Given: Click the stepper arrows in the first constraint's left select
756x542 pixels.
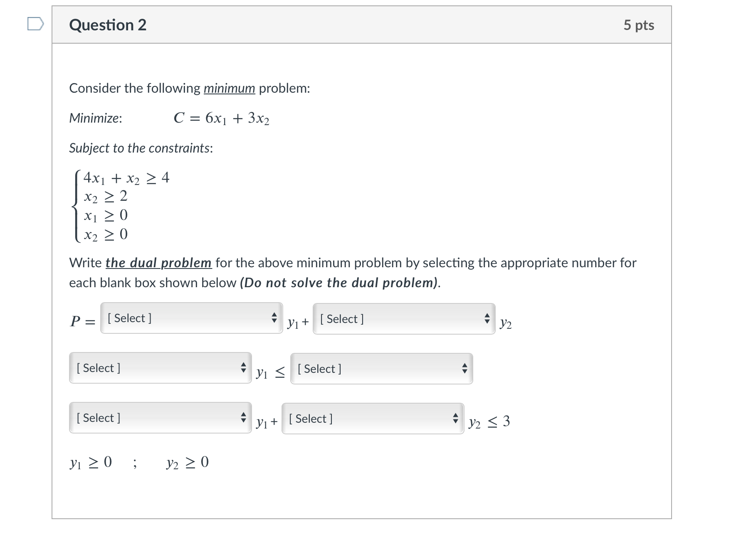Looking at the screenshot, I should click(x=243, y=368).
